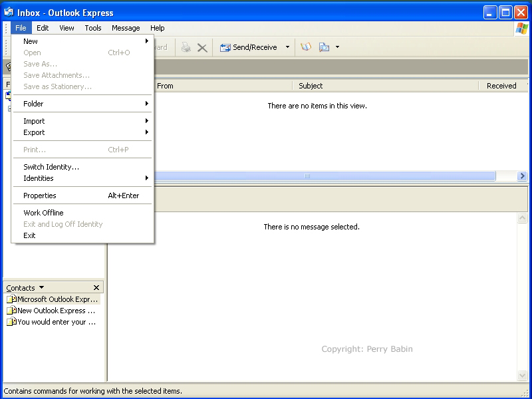Click the Send/Receive toolbar button
The image size is (532, 399).
point(248,47)
